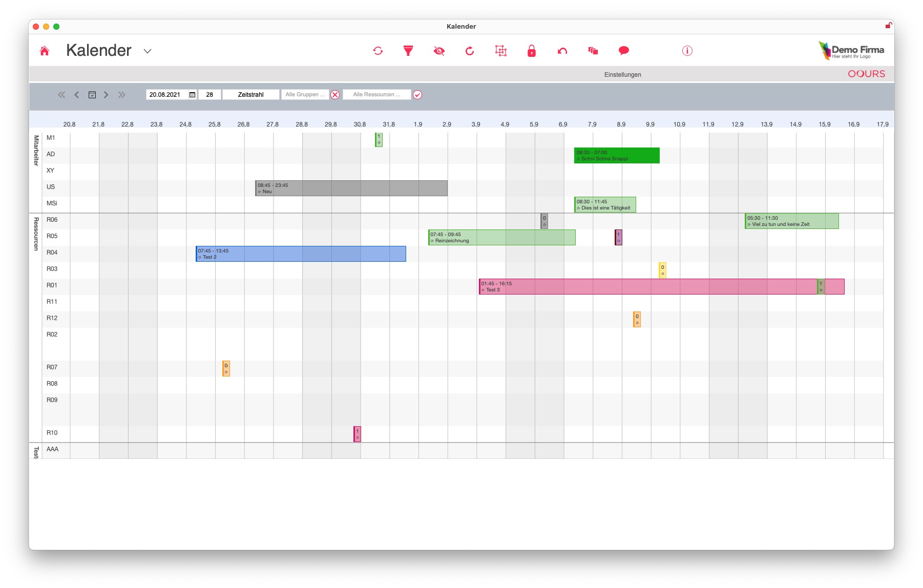
Task: Click the reload circular arrow icon
Action: pos(470,51)
